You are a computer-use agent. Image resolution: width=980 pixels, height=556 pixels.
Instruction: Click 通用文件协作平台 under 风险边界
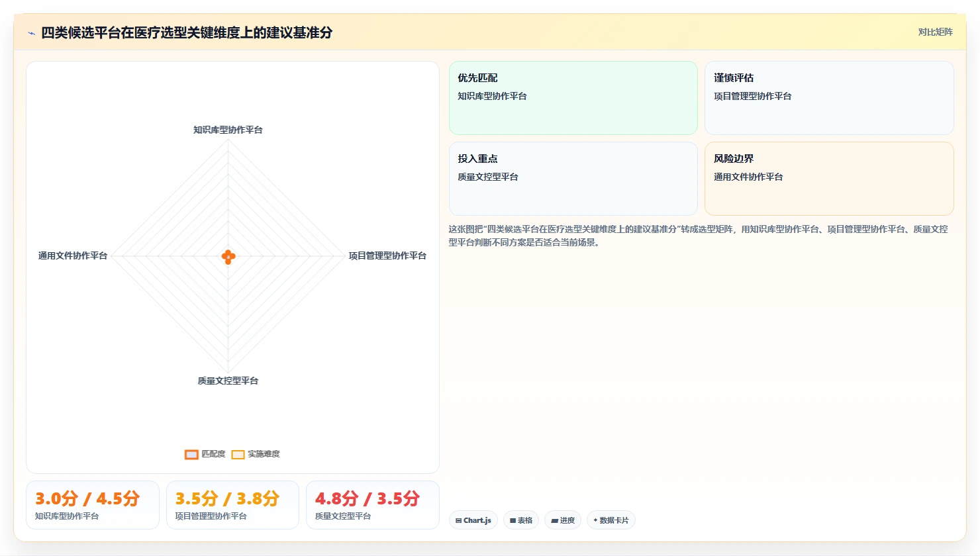pos(748,177)
